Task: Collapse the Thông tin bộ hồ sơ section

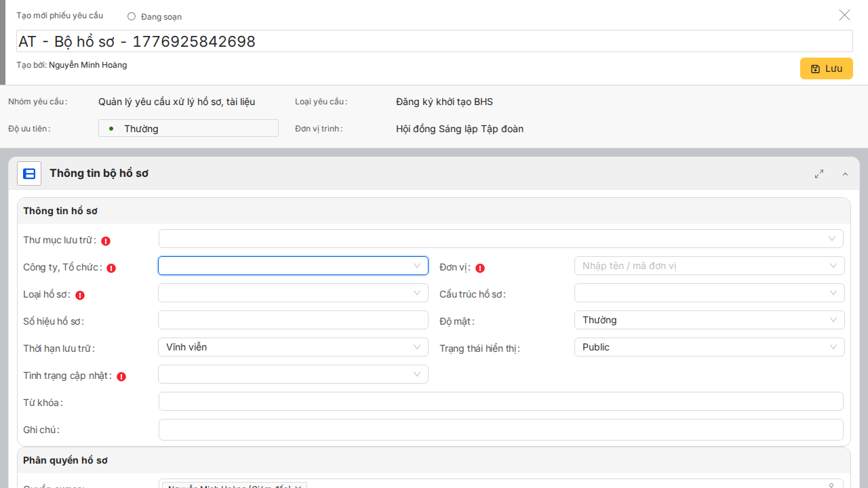Action: coord(845,174)
